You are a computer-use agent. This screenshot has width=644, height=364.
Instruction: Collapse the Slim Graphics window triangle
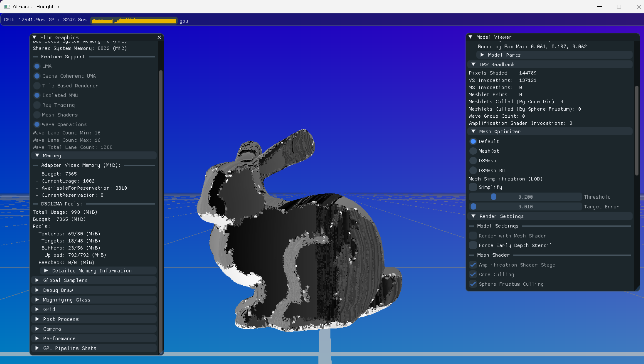click(34, 37)
